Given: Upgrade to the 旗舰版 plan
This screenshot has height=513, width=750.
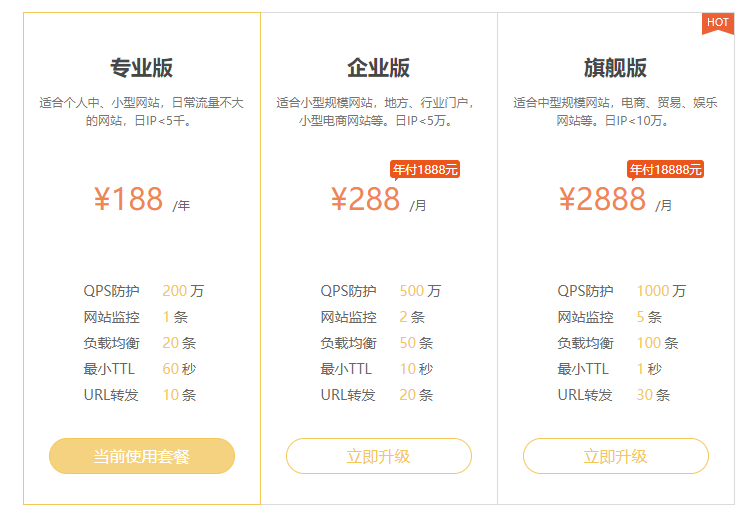Looking at the screenshot, I should tap(616, 456).
